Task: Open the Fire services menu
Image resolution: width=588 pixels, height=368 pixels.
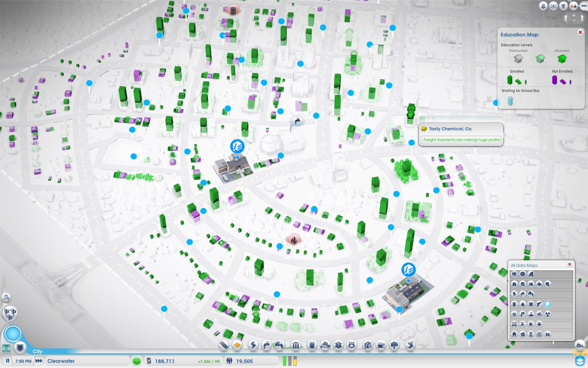Action: 325,345
